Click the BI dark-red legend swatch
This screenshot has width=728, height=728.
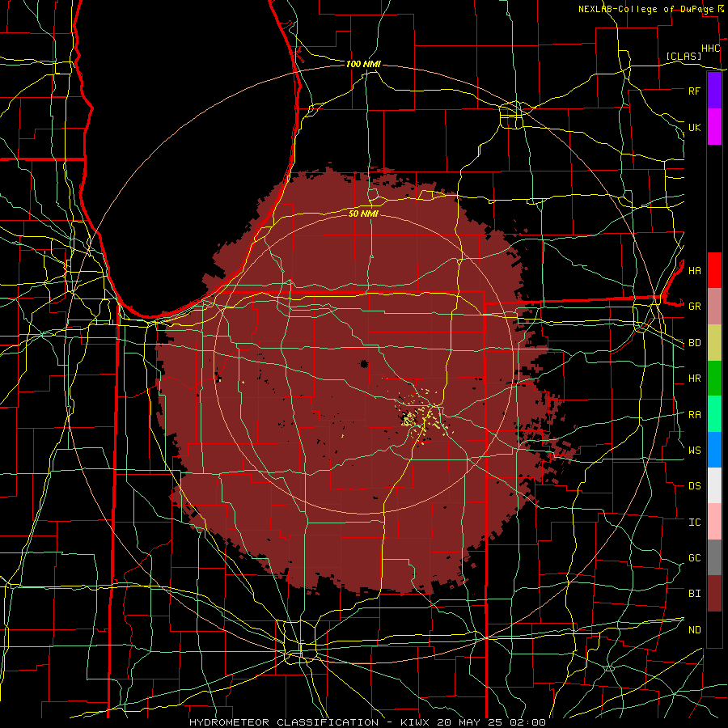[714, 594]
